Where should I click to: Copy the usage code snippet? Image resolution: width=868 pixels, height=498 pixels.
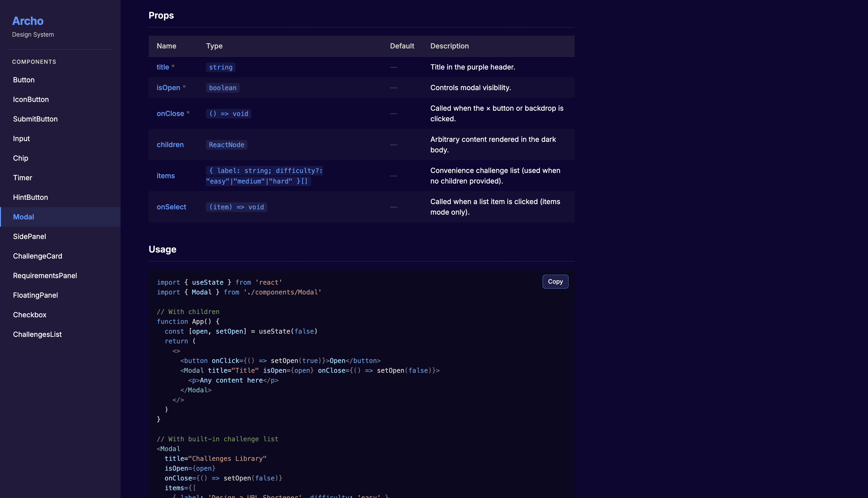pyautogui.click(x=555, y=281)
